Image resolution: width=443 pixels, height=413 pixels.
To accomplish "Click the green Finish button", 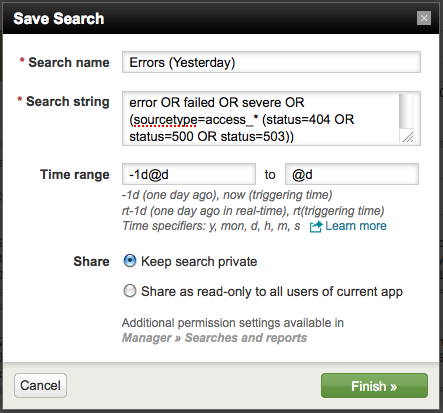I will click(x=374, y=386).
